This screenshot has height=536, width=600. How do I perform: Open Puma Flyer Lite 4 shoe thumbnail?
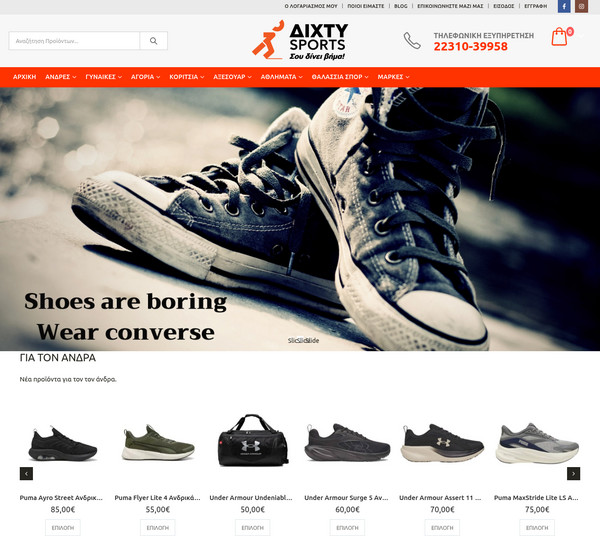158,442
